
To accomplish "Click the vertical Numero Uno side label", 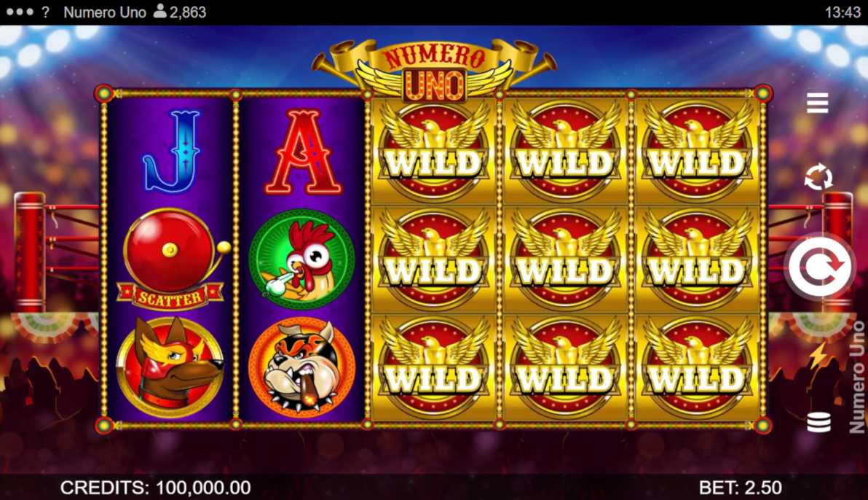I will (x=856, y=376).
